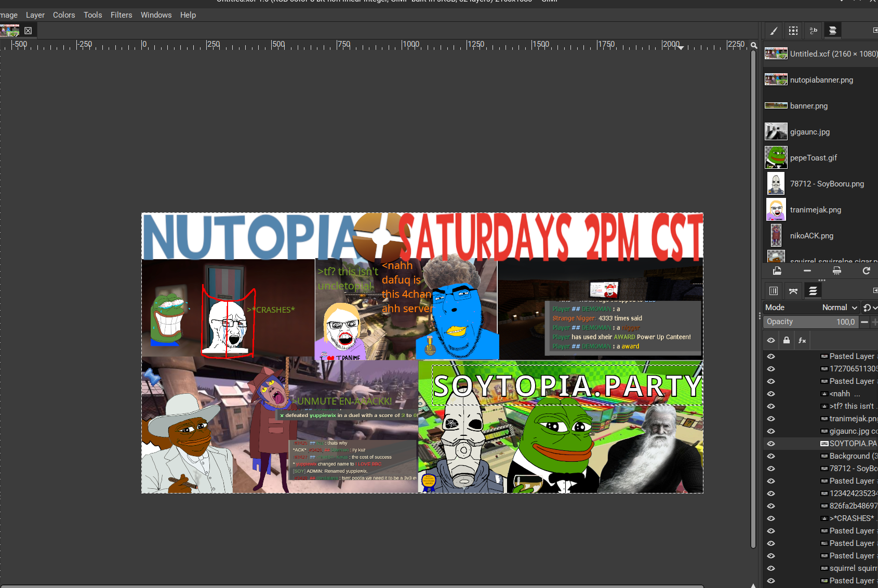
Task: Click the fx effects header icon
Action: coord(802,340)
